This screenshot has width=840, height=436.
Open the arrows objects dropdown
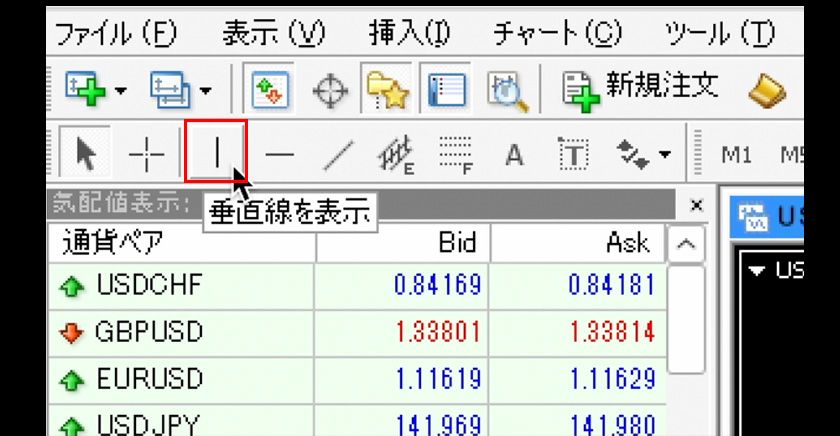coord(664,155)
